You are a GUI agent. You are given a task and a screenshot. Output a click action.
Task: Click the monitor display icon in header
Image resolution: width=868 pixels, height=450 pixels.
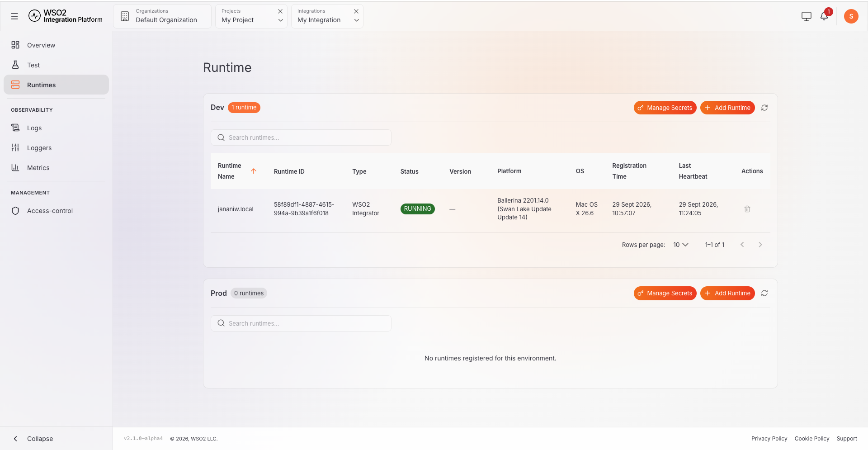(806, 16)
